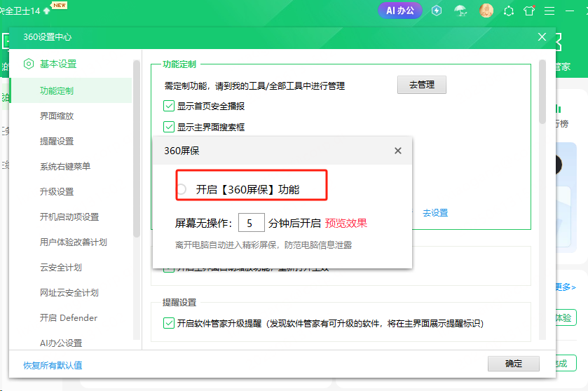The height and width of the screenshot is (391, 588).
Task: Click the 基本设置 hexagon icon
Action: pos(29,64)
